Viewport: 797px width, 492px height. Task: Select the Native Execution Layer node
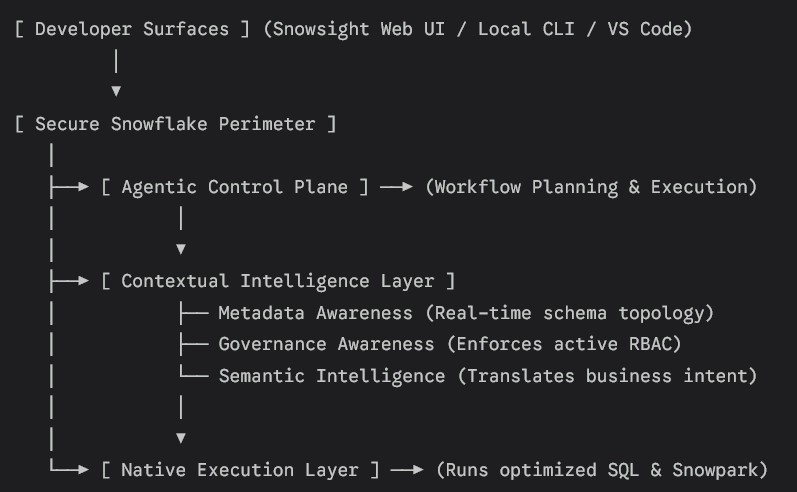click(x=240, y=470)
